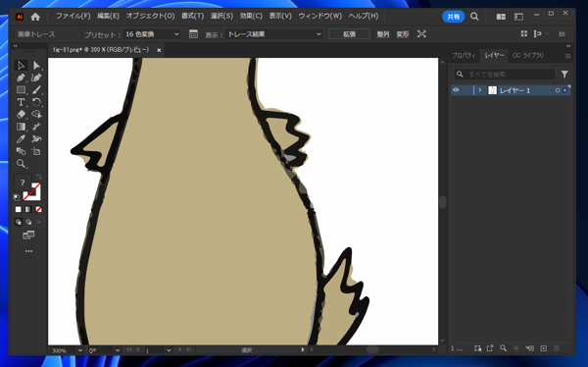The width and height of the screenshot is (588, 367).
Task: Open the プリセット 16色変換 dropdown
Action: [152, 34]
